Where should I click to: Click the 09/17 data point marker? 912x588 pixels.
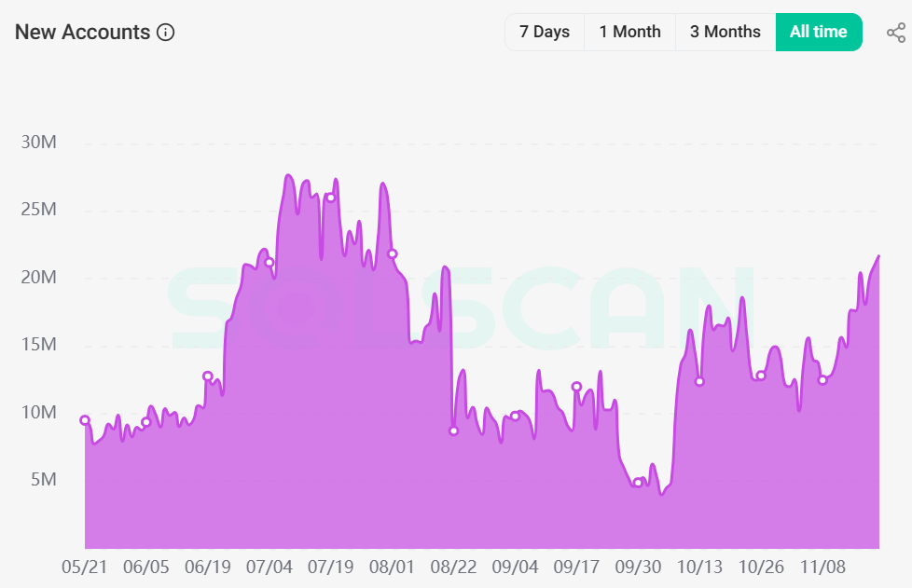[x=576, y=387]
